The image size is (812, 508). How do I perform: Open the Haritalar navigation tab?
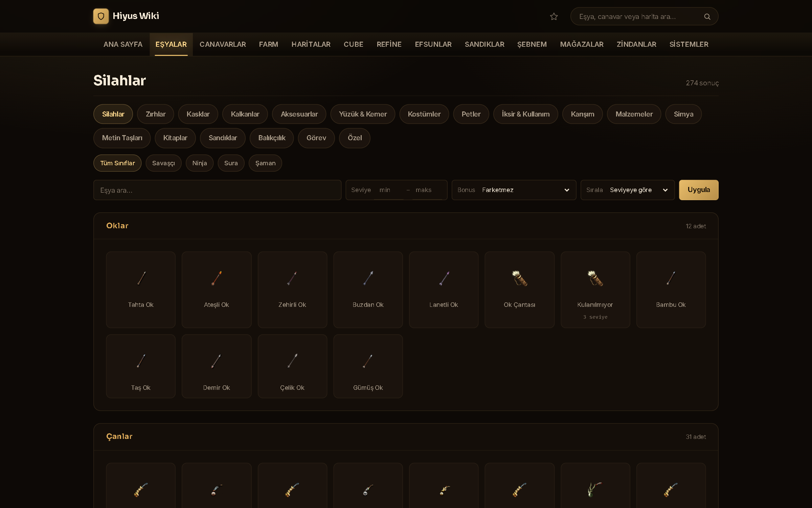coord(311,44)
